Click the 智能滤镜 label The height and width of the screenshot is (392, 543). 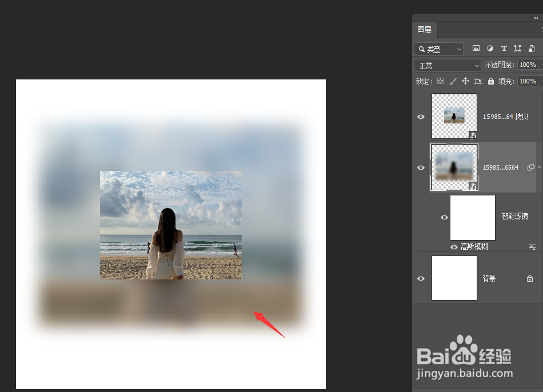click(515, 217)
